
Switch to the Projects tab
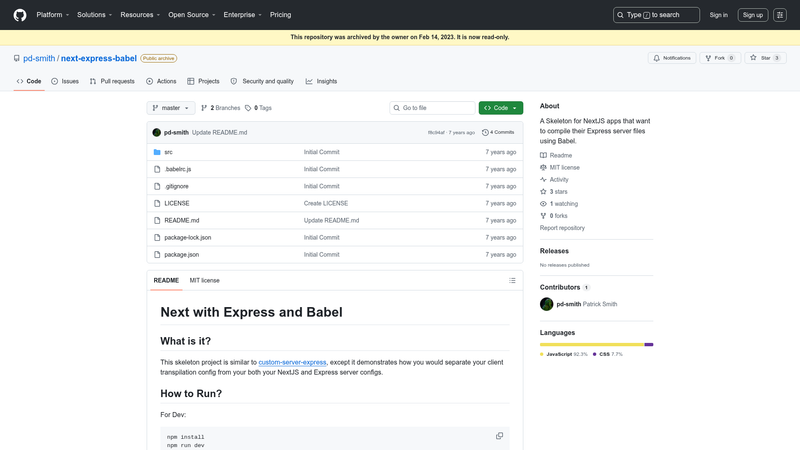pyautogui.click(x=203, y=81)
